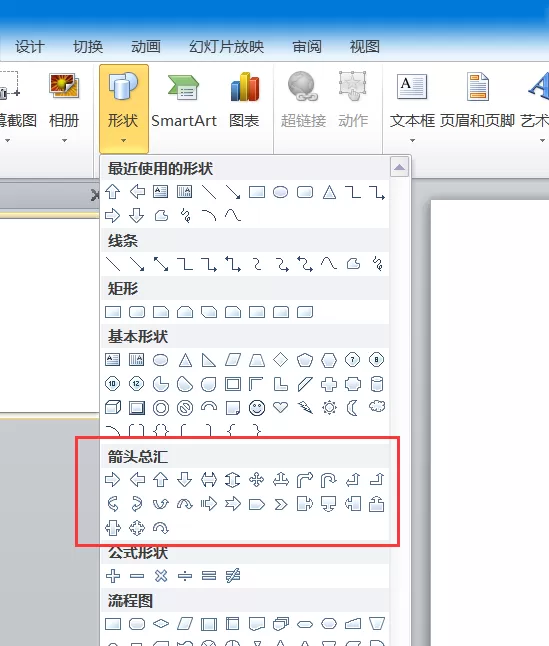Go to the 幻灯片放映 tab
This screenshot has height=646, width=549.
pos(227,47)
